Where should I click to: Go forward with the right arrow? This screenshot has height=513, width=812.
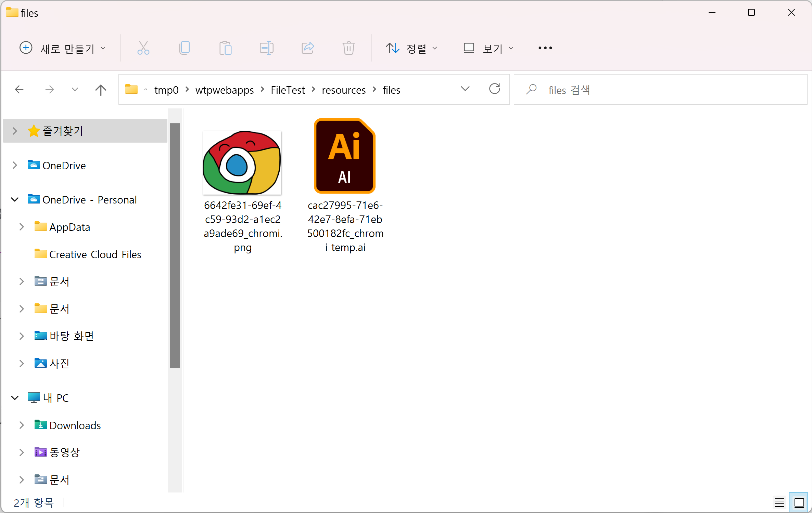click(x=50, y=90)
